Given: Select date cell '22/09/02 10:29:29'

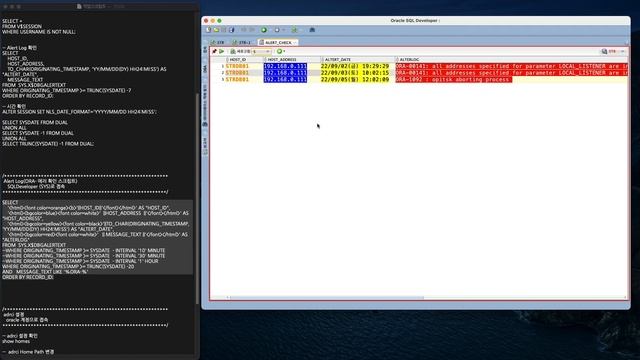Looking at the screenshot, I should 355,66.
